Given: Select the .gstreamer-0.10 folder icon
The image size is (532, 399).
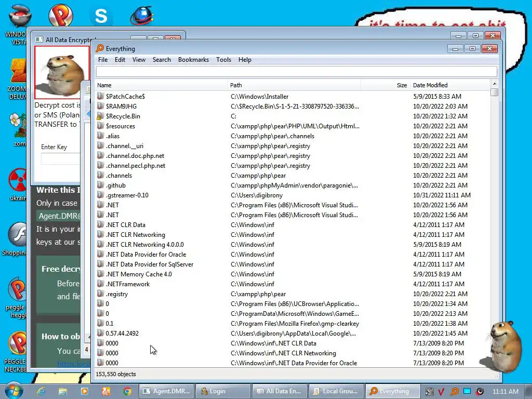Looking at the screenshot, I should (x=100, y=195).
